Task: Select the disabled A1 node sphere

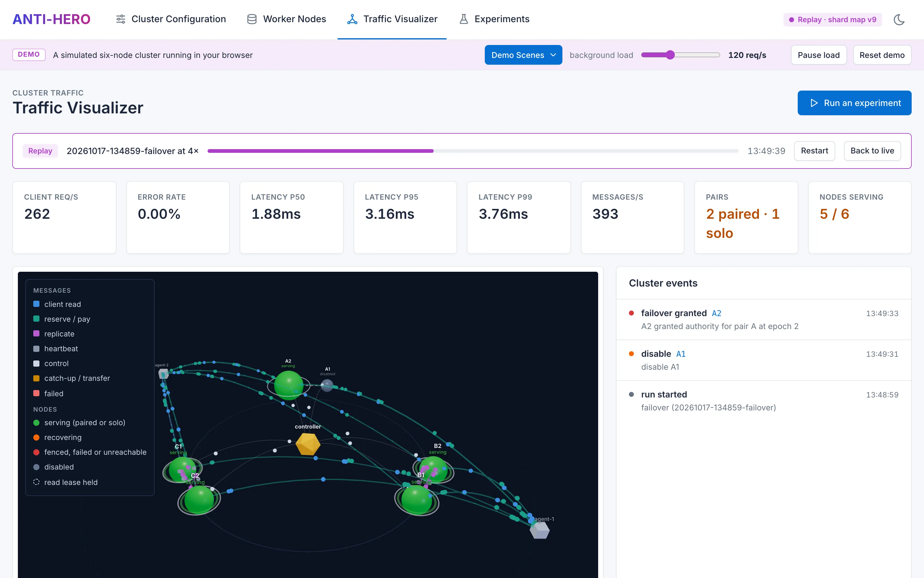Action: (327, 385)
